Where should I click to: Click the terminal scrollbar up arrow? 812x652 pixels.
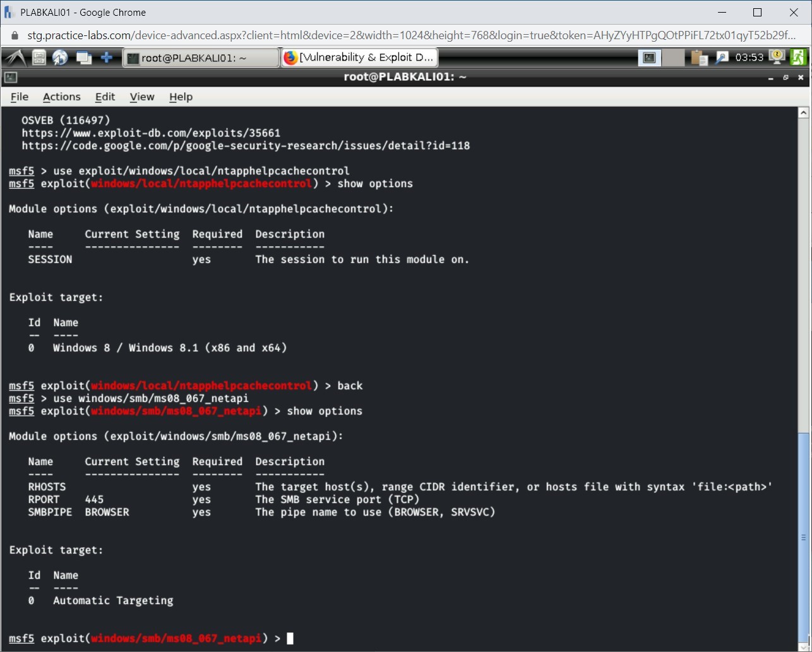click(804, 111)
